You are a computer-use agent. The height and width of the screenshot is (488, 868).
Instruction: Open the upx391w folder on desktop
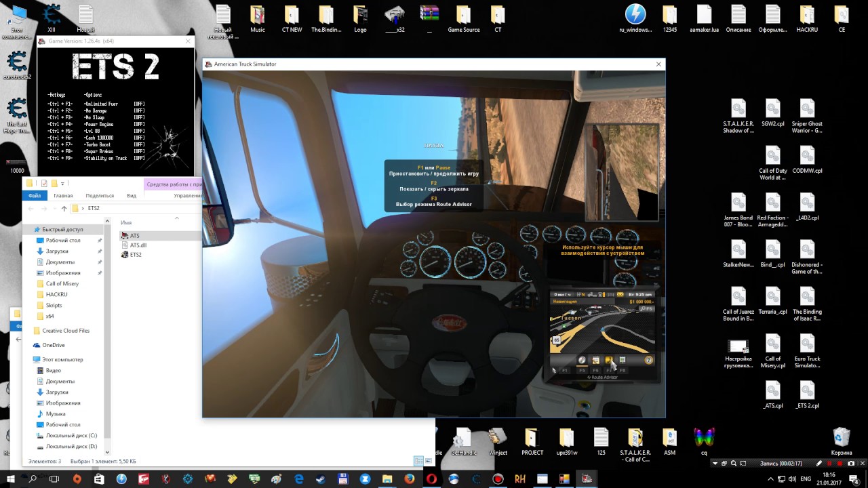tap(567, 441)
